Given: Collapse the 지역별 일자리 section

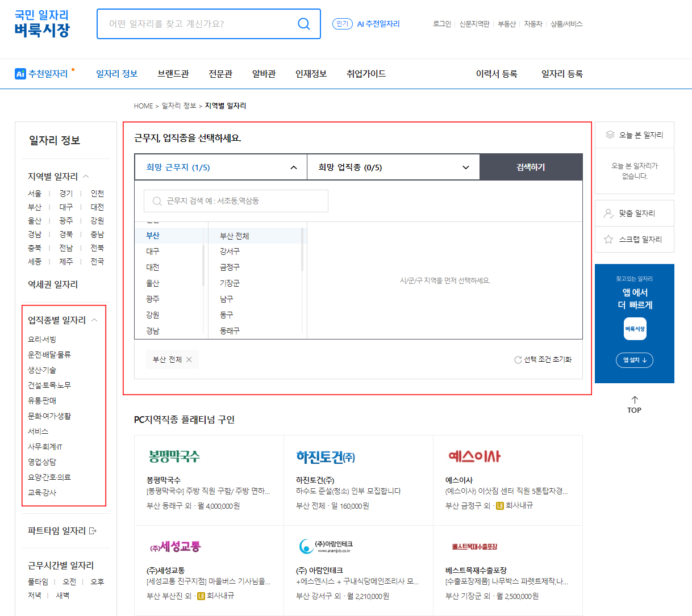Looking at the screenshot, I should tap(85, 177).
